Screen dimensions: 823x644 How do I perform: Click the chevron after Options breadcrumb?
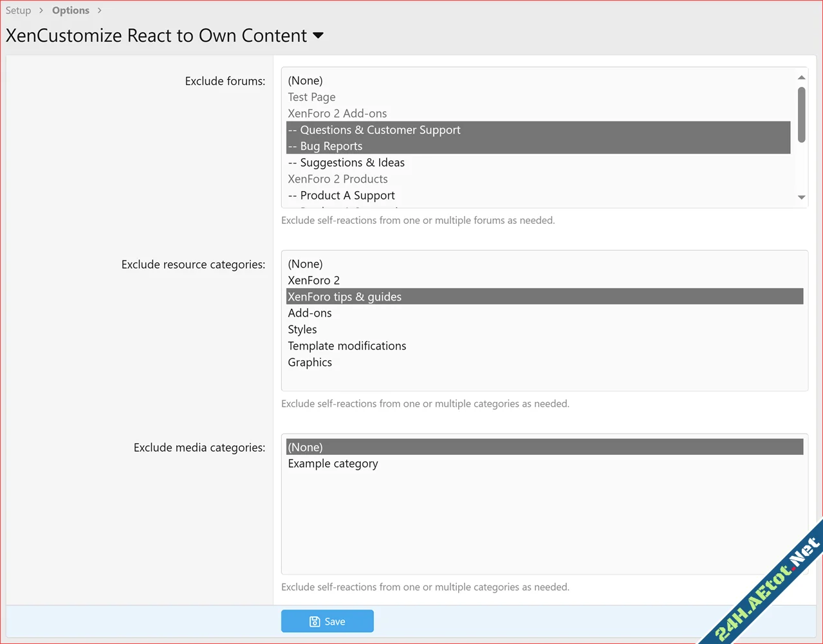(x=99, y=10)
